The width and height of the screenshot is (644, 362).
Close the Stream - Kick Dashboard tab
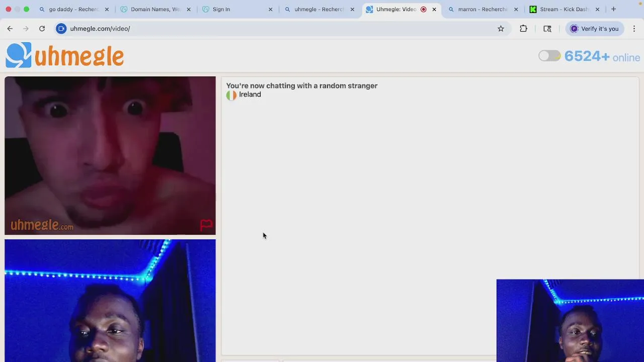pos(598,9)
